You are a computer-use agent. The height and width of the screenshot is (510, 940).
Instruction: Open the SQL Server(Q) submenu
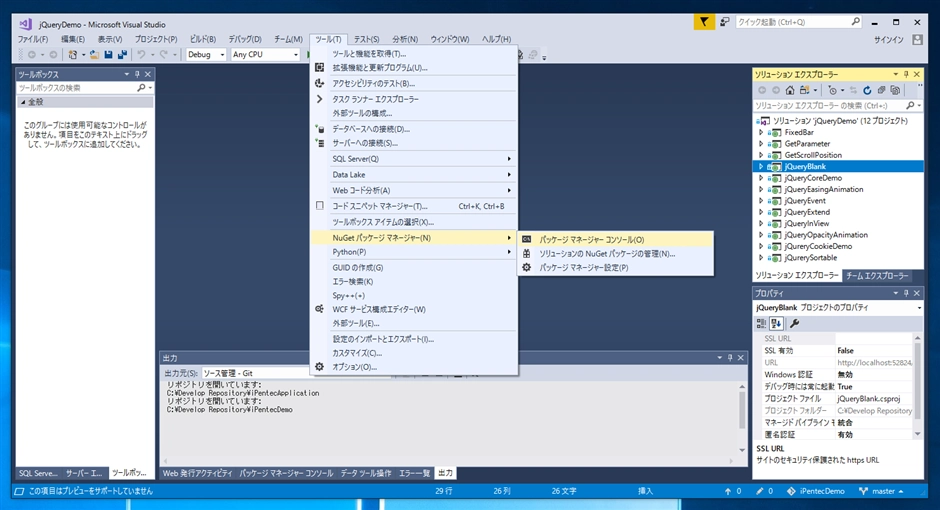(x=414, y=159)
